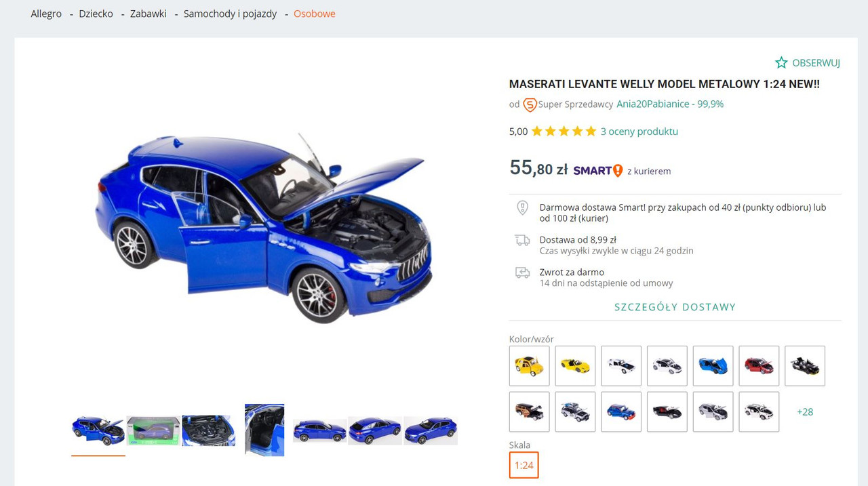Viewport: 868px width, 486px height.
Task: Open the Zabawki breadcrumb category
Action: coord(149,14)
